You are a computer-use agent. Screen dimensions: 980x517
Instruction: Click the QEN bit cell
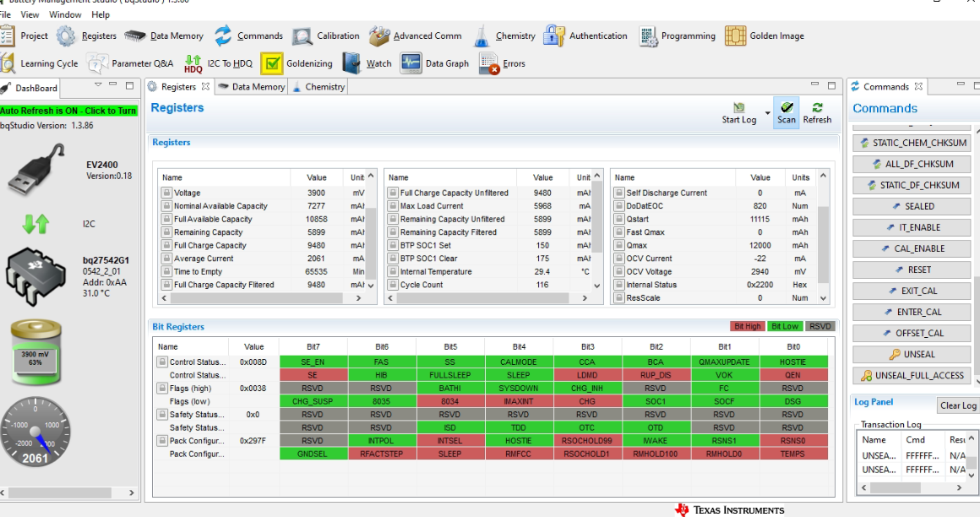(793, 375)
